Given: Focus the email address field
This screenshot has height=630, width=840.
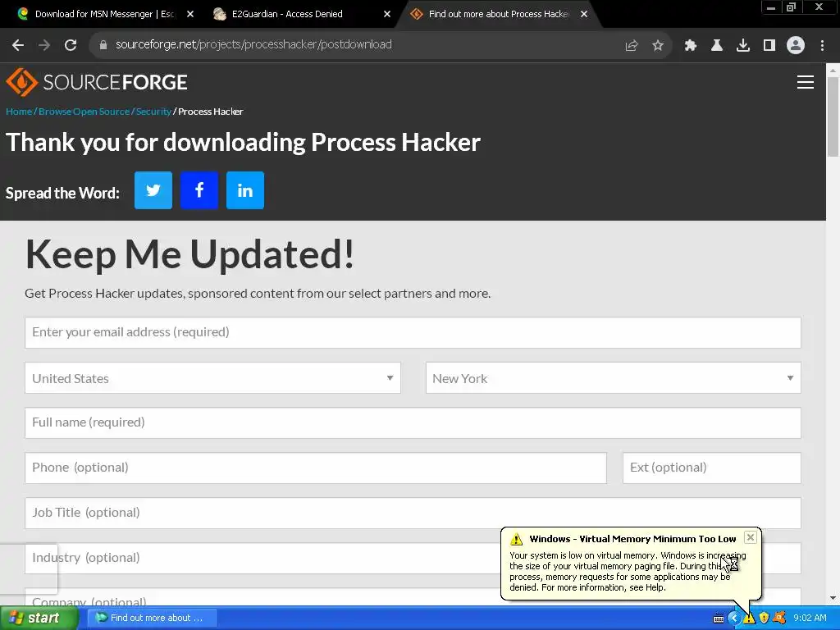Looking at the screenshot, I should click(413, 332).
